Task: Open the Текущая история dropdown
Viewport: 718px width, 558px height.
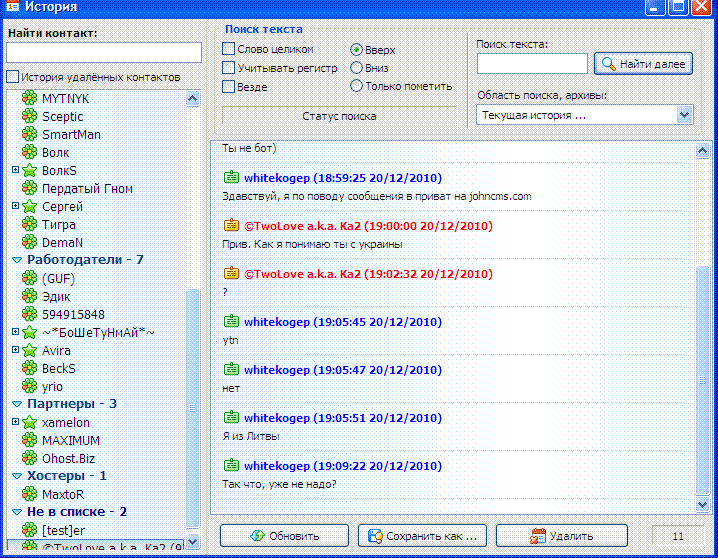Action: 684,115
